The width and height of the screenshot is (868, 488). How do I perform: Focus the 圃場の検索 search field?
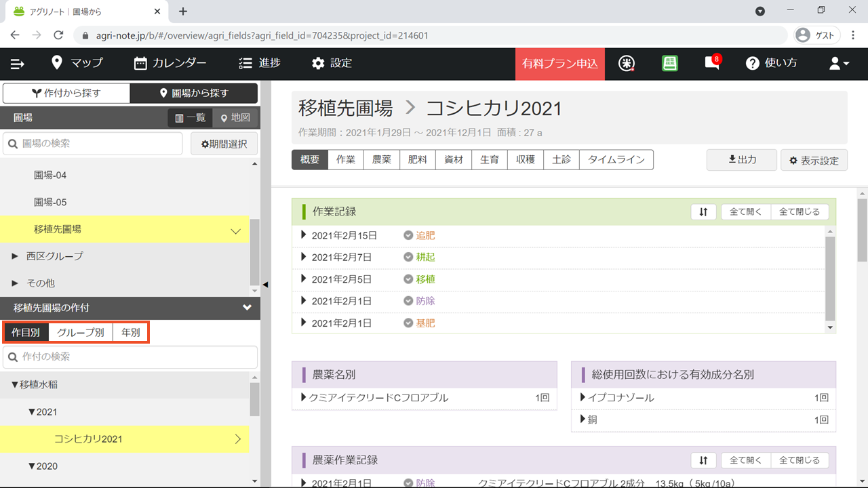point(93,144)
